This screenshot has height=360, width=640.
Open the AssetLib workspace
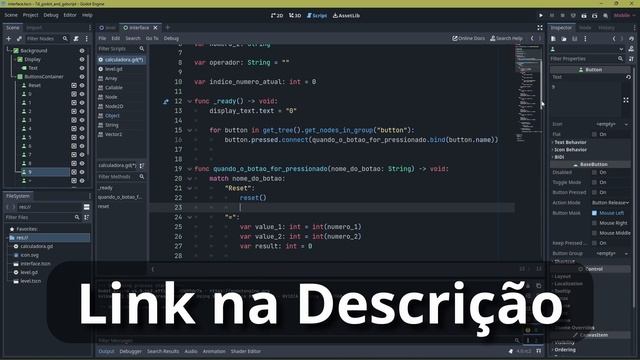[x=346, y=16]
